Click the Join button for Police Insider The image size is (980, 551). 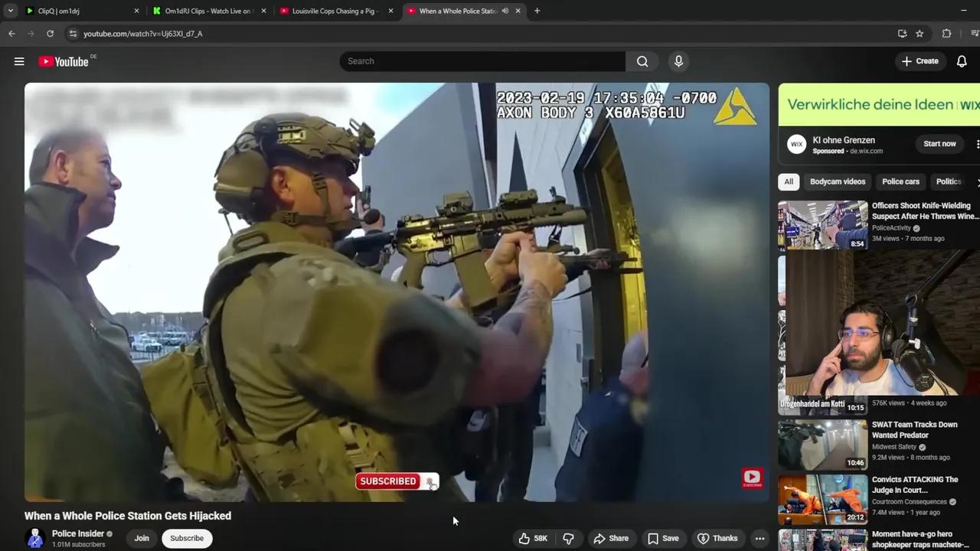point(141,538)
